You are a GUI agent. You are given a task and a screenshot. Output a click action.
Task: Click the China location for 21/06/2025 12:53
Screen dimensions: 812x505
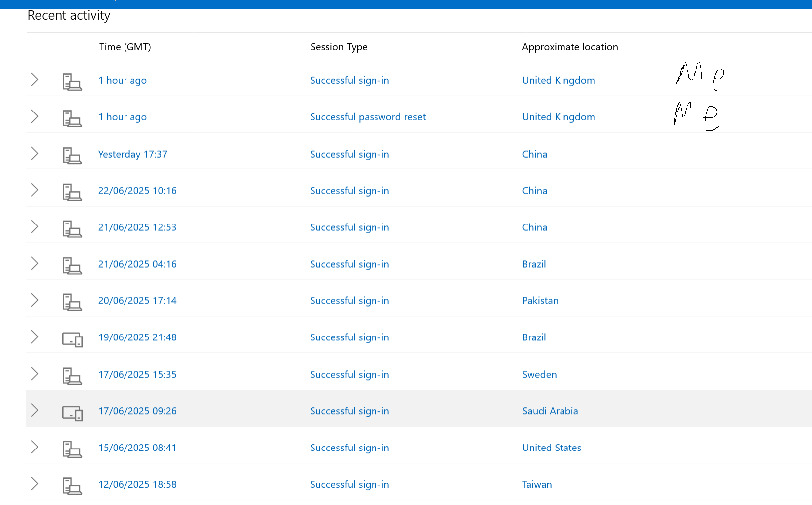coord(535,227)
